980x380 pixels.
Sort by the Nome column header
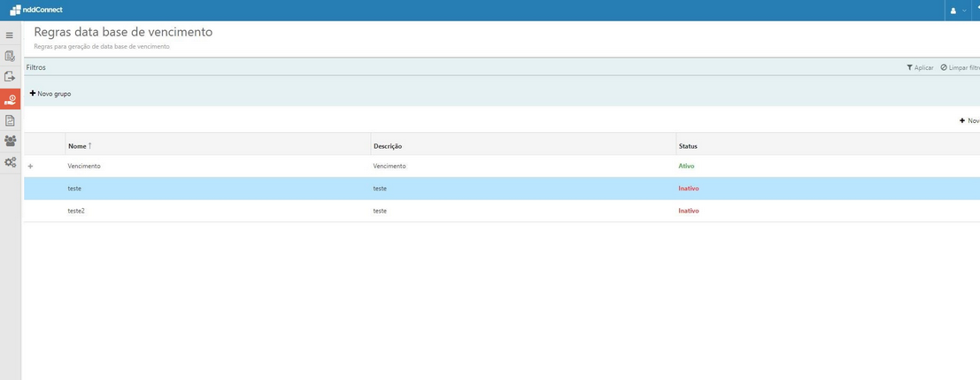[79, 145]
